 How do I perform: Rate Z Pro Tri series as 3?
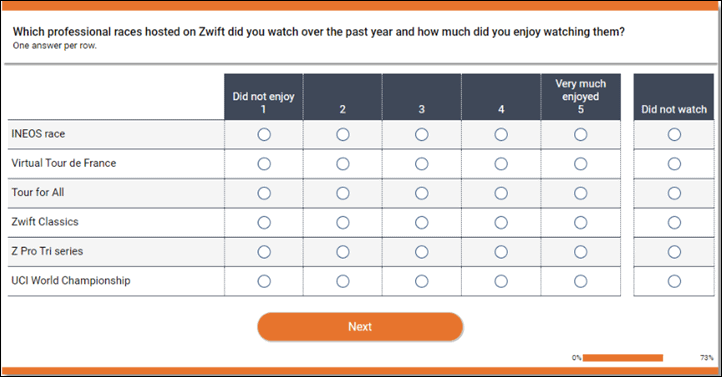(x=421, y=252)
